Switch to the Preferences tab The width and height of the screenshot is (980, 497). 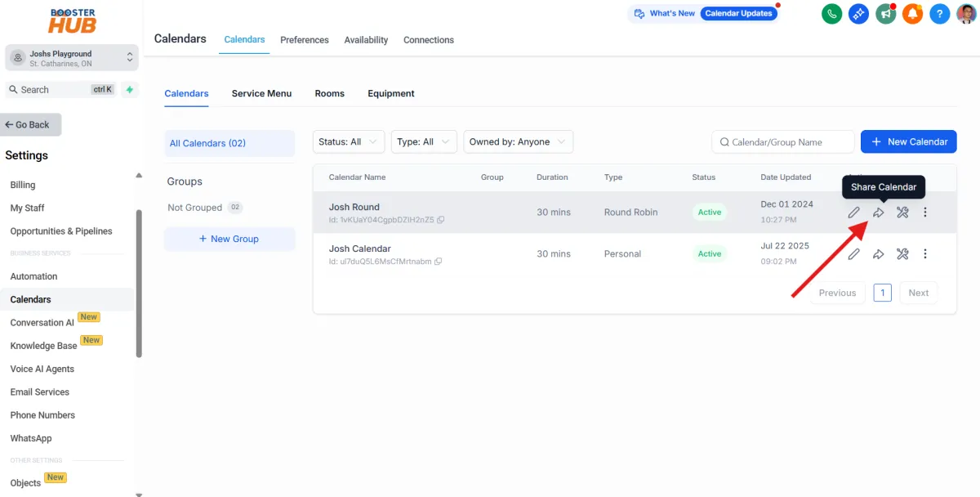point(304,39)
